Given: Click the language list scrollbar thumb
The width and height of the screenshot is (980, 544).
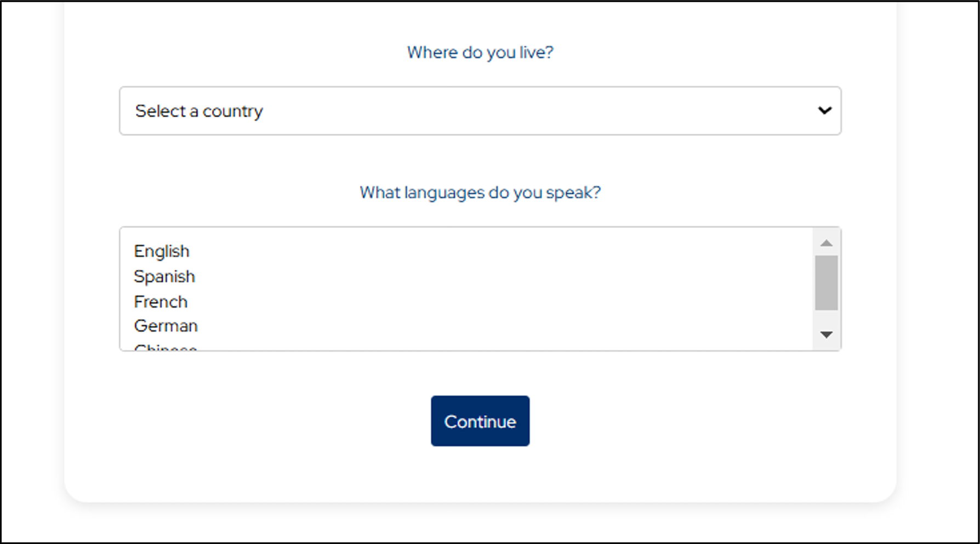Looking at the screenshot, I should 827,283.
